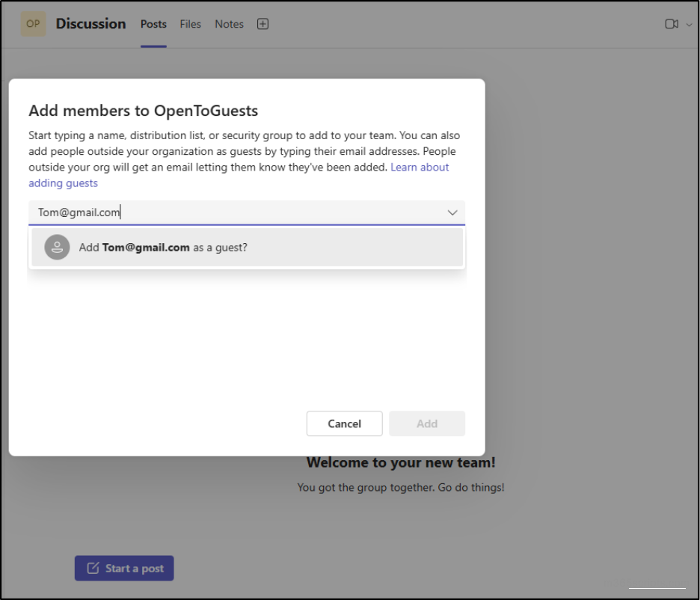
Task: Click the 'Add members to OpenToGuests' heading
Action: tap(144, 110)
